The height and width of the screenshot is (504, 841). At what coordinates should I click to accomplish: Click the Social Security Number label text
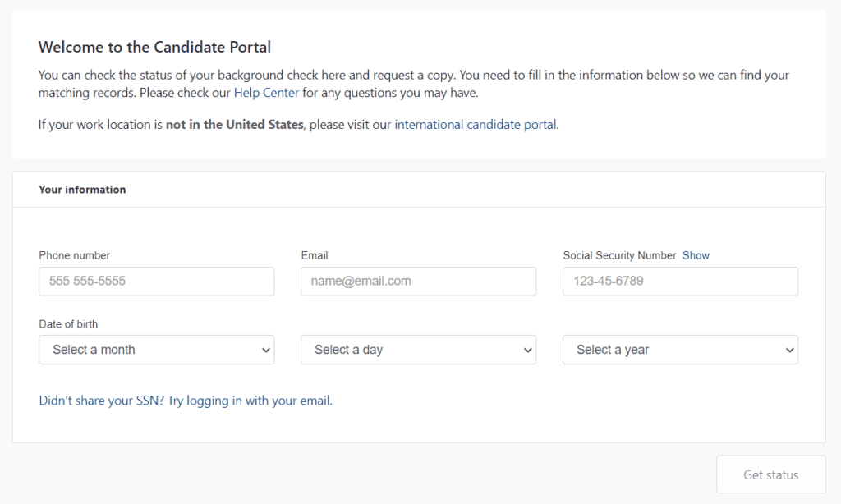[619, 256]
